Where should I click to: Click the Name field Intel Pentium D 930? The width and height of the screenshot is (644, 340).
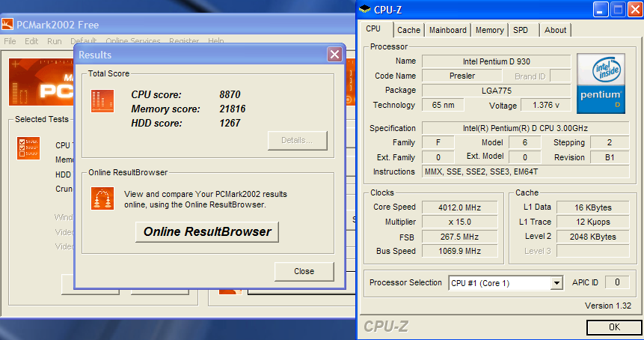(x=496, y=61)
